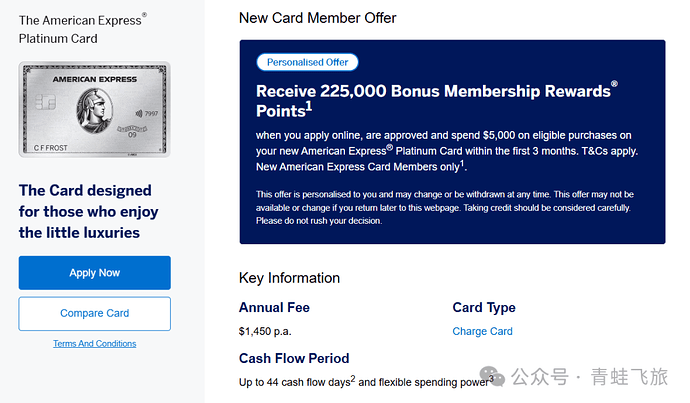Click the Annual Fee heading
The height and width of the screenshot is (403, 690).
274,307
